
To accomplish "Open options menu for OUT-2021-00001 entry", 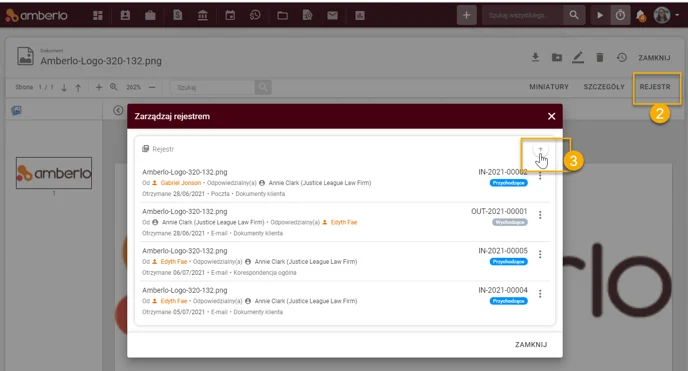I will (x=540, y=215).
